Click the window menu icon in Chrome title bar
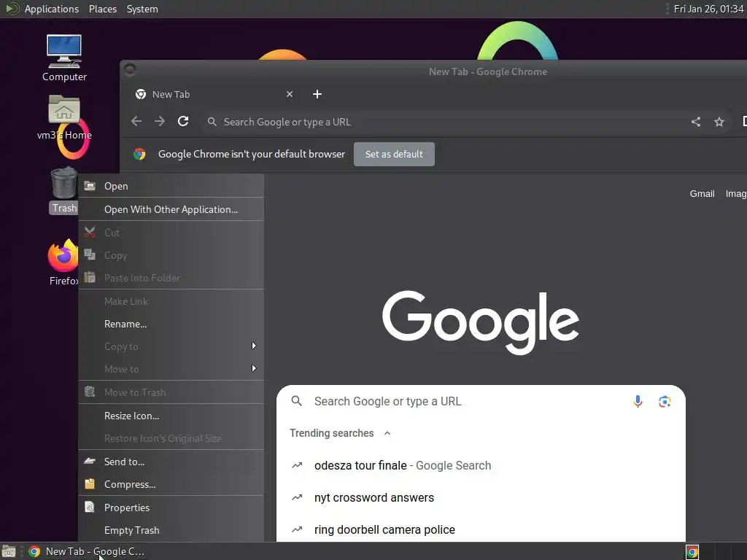 click(130, 71)
